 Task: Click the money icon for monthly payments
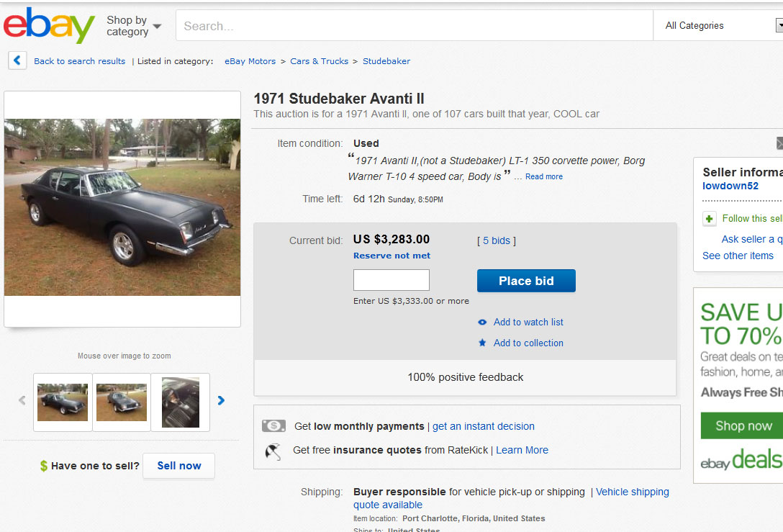click(x=273, y=426)
